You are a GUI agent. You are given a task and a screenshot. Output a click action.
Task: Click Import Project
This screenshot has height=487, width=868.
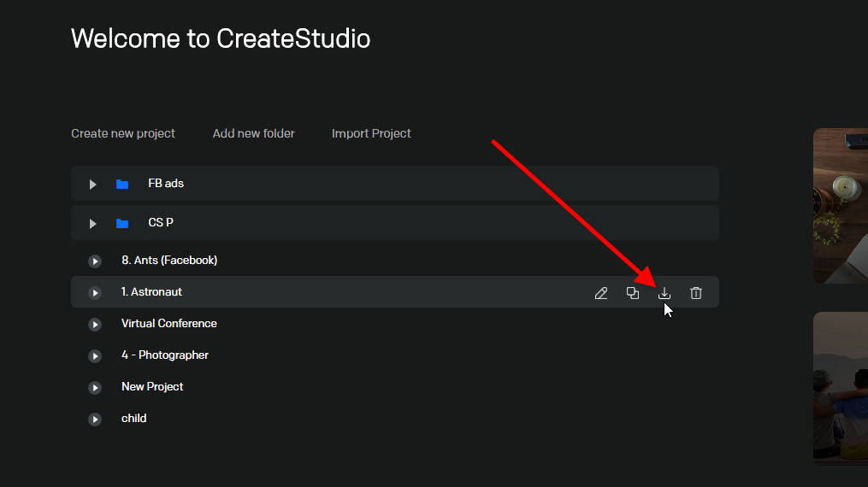coord(371,133)
